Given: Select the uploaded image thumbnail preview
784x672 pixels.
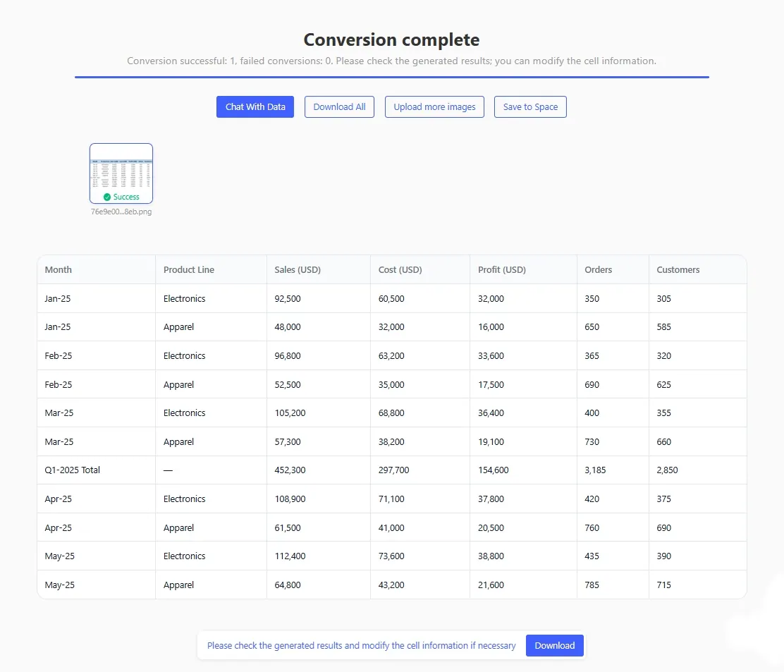Looking at the screenshot, I should click(x=121, y=169).
